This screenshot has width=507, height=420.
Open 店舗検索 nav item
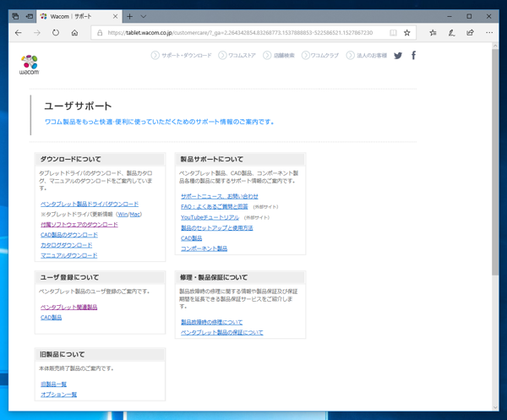pos(279,56)
